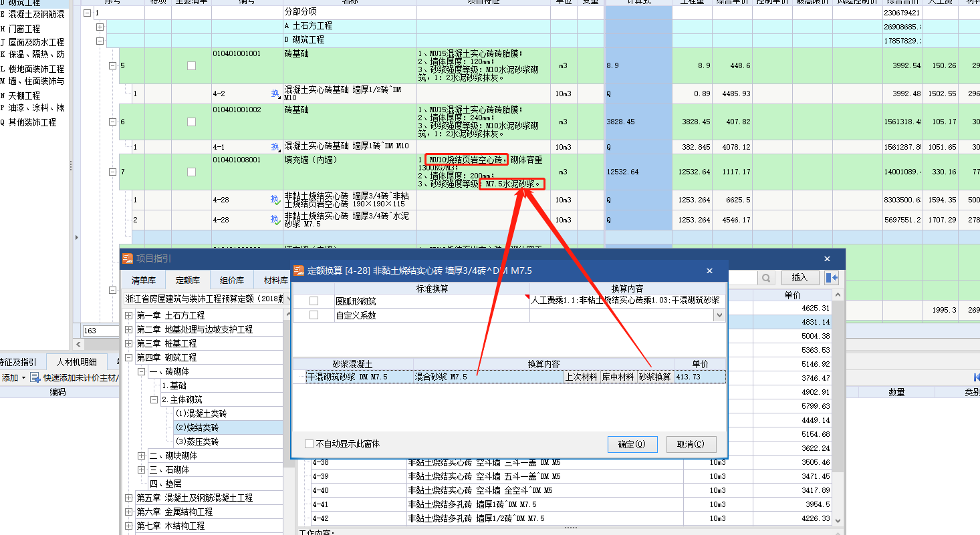
Task: Close the 定额换算 dialog with its X button
Action: [x=710, y=271]
